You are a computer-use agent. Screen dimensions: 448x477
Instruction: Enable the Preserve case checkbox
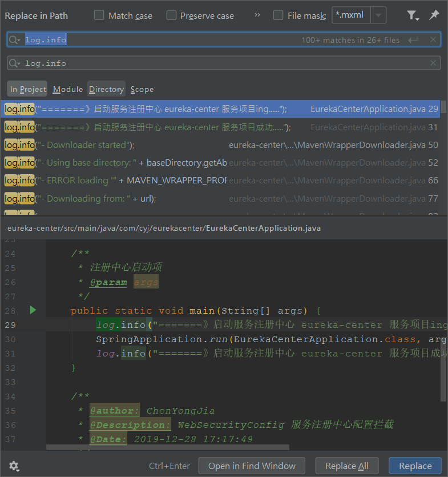click(x=171, y=15)
